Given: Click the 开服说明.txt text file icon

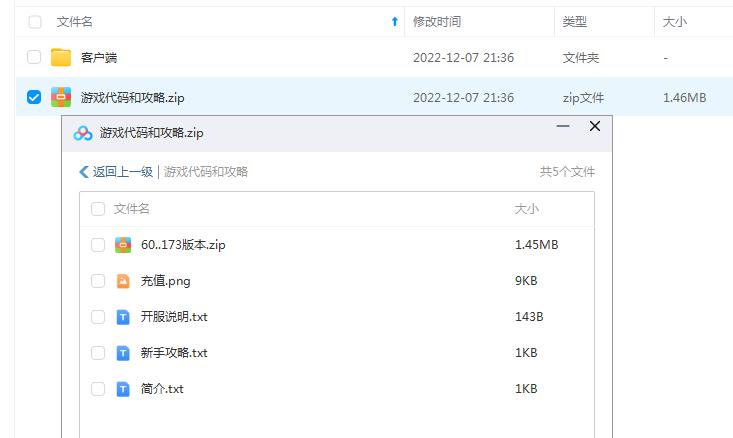Looking at the screenshot, I should tap(123, 317).
